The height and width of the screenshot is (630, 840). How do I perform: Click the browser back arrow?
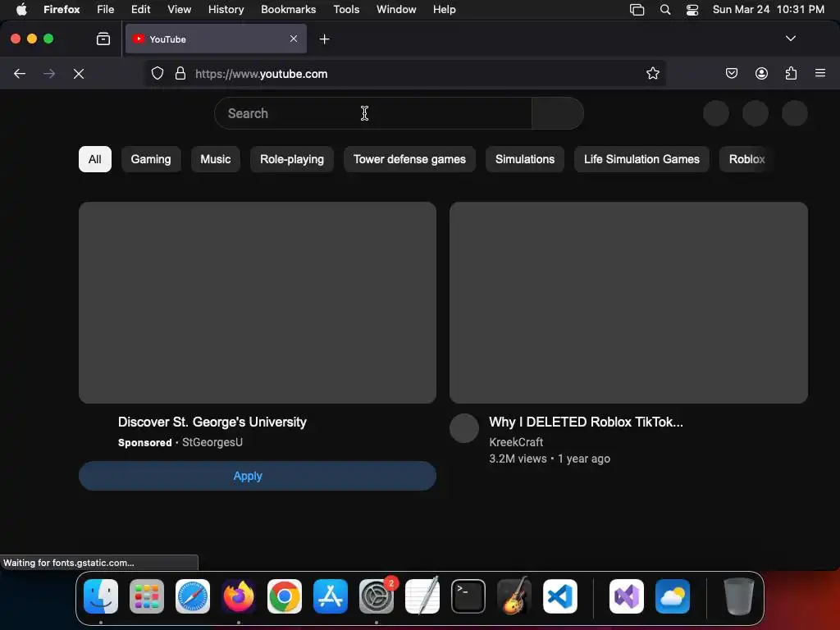(x=20, y=73)
